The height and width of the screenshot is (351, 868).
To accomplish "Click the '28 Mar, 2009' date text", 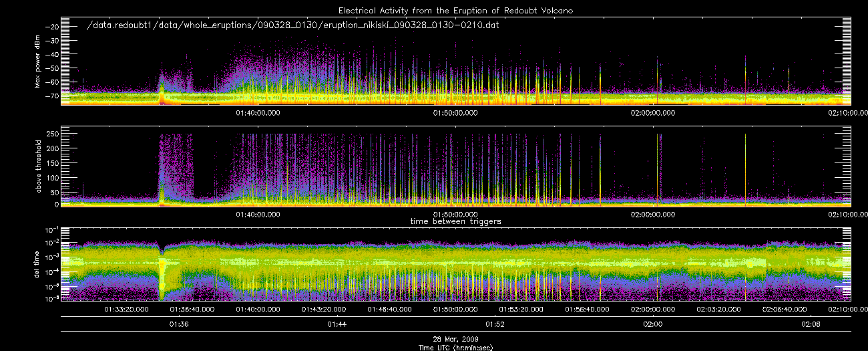I will click(455, 340).
